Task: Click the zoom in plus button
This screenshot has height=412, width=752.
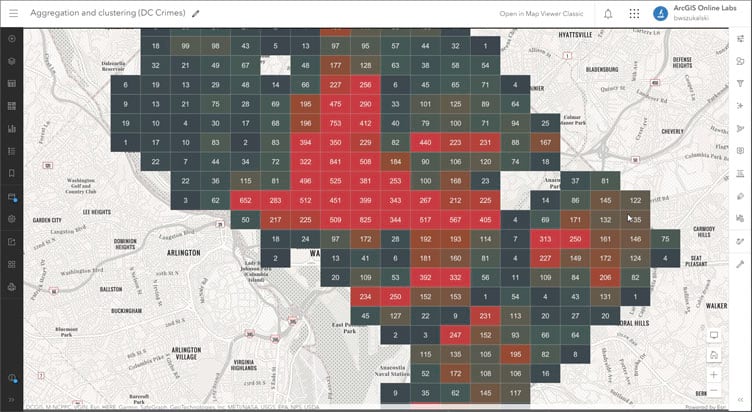Action: [x=714, y=375]
